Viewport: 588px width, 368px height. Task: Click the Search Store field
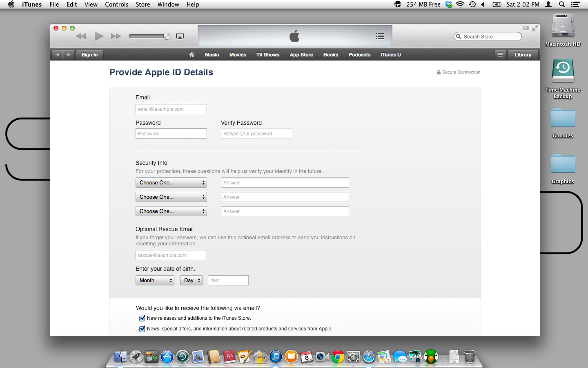coord(488,36)
